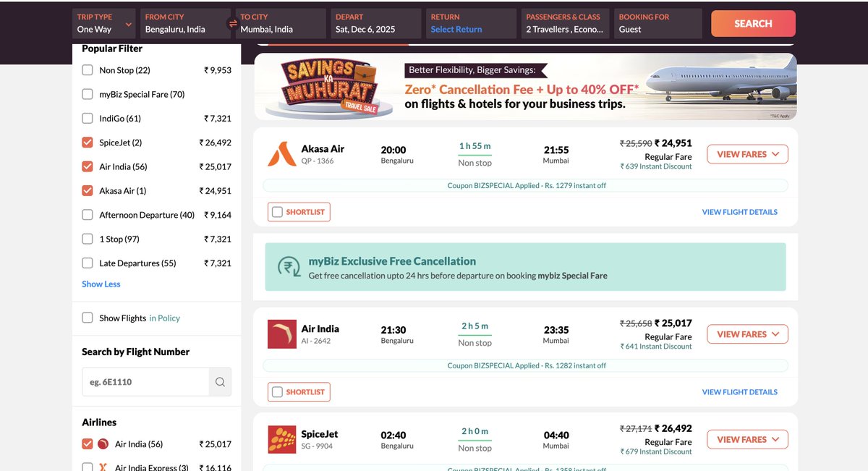Enable the myBiz Special Fare (70) filter

pyautogui.click(x=88, y=94)
